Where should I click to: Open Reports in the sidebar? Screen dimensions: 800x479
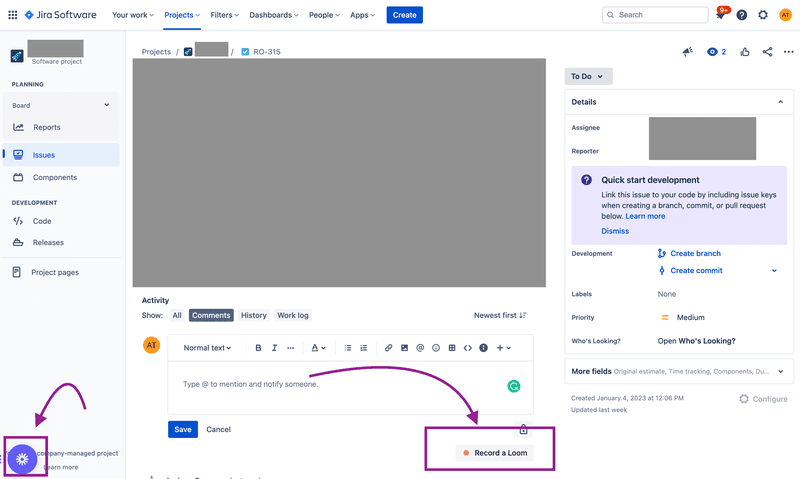(x=61, y=128)
